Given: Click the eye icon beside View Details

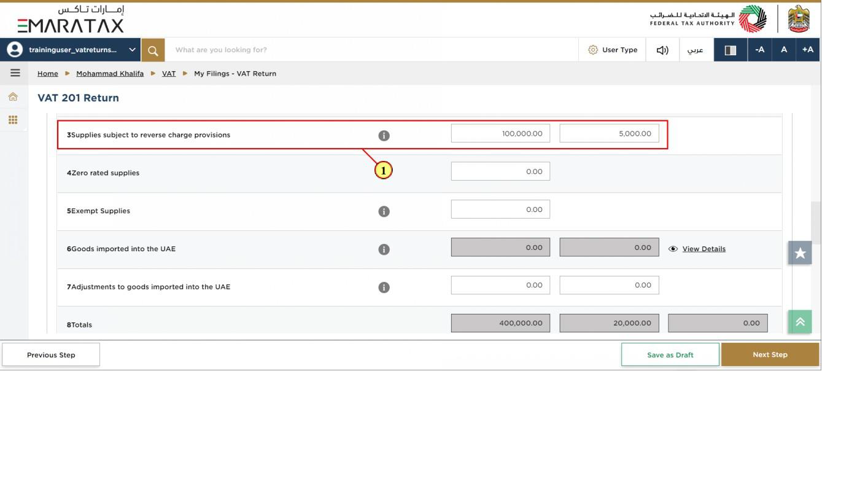Looking at the screenshot, I should [x=673, y=249].
